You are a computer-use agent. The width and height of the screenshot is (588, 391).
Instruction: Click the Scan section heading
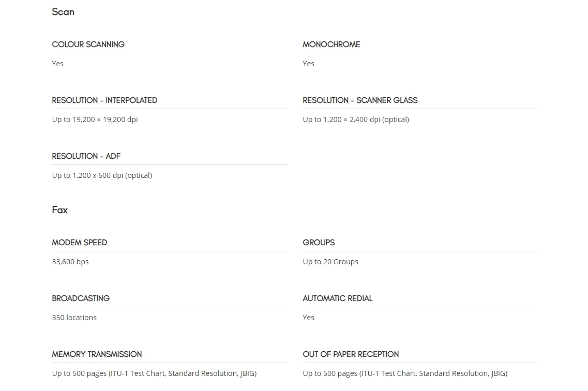[x=63, y=12]
